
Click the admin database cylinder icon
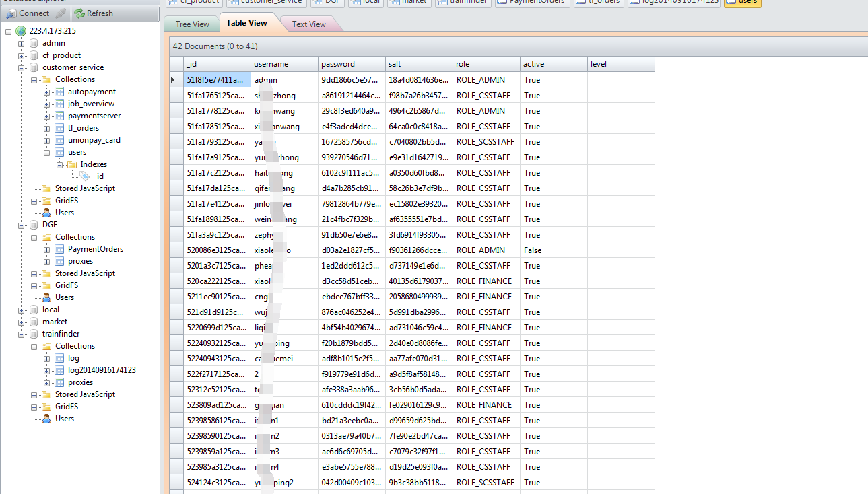[34, 43]
